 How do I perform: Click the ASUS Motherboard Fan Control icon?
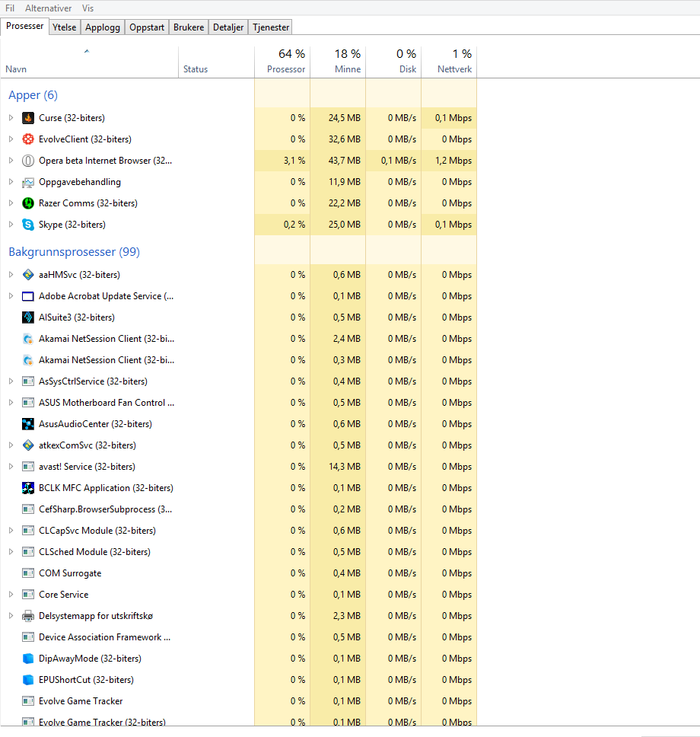pos(28,403)
